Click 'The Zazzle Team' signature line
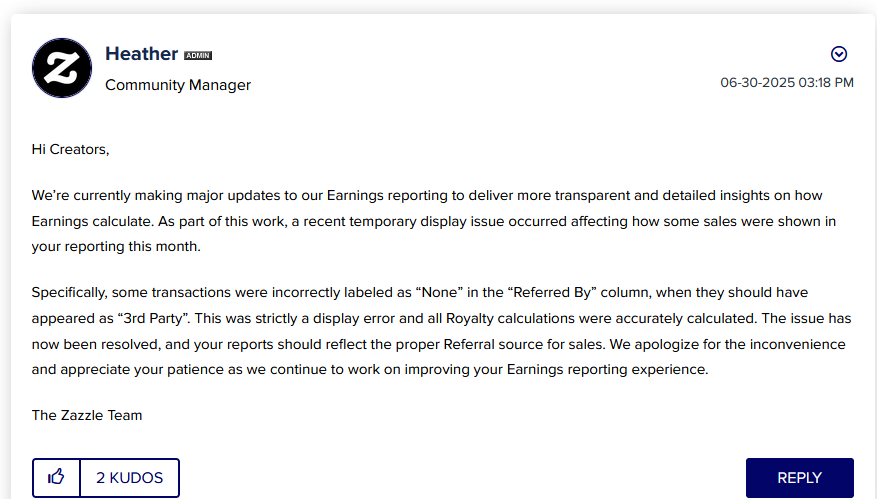This screenshot has height=499, width=877. point(87,415)
